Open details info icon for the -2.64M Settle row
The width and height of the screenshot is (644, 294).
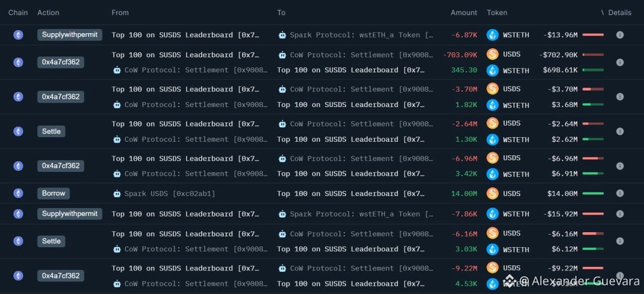tap(620, 131)
